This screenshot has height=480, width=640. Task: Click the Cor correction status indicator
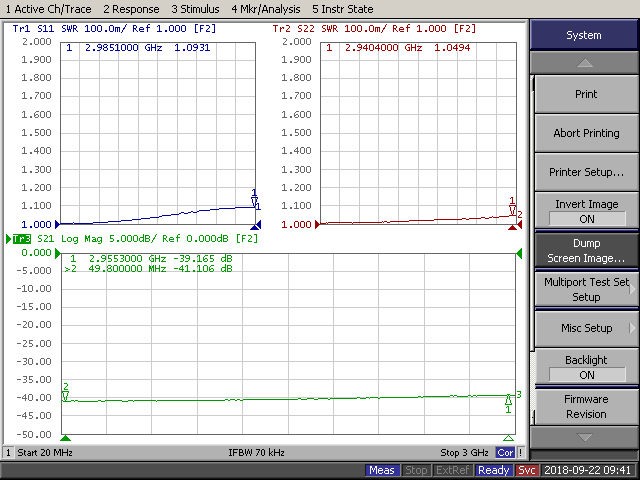505,453
